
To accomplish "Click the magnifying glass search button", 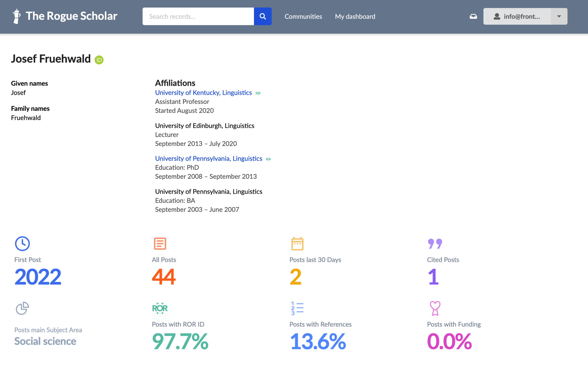I will 263,16.
